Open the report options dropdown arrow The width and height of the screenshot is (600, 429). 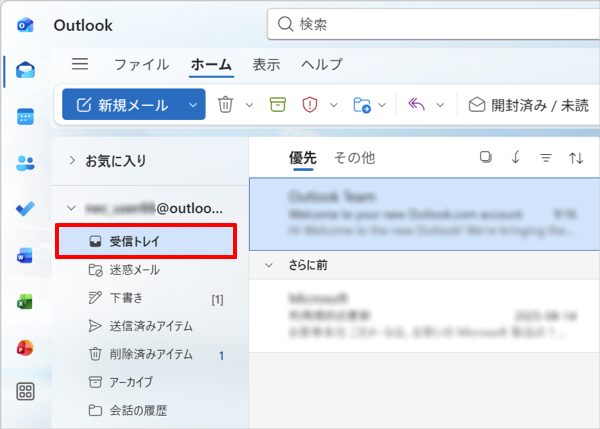pos(334,105)
